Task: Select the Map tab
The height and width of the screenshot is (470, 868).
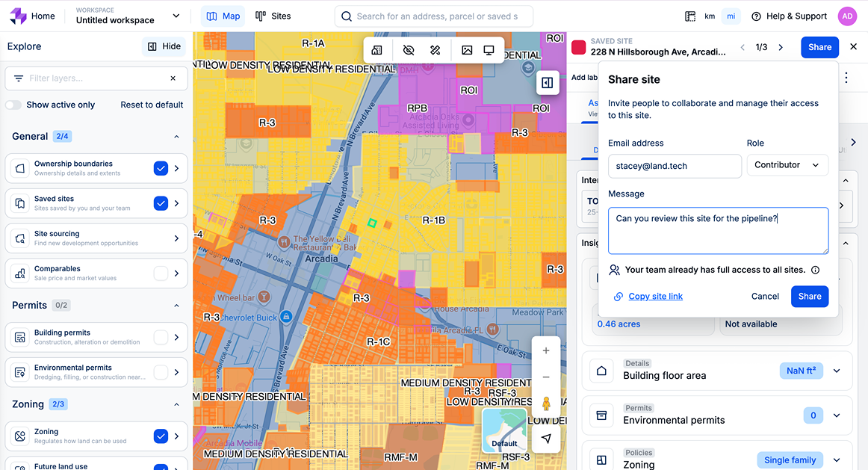Action: (x=224, y=16)
